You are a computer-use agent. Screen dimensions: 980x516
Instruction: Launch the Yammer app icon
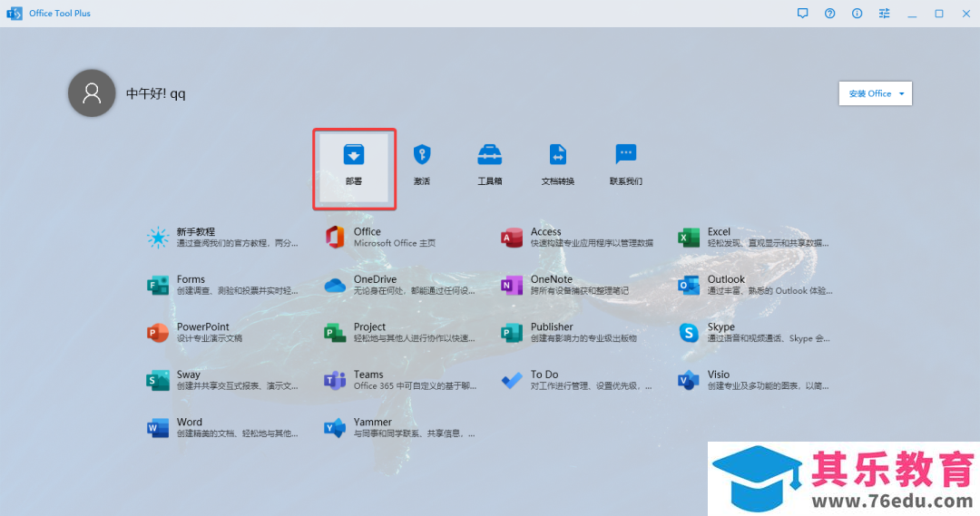pos(335,428)
